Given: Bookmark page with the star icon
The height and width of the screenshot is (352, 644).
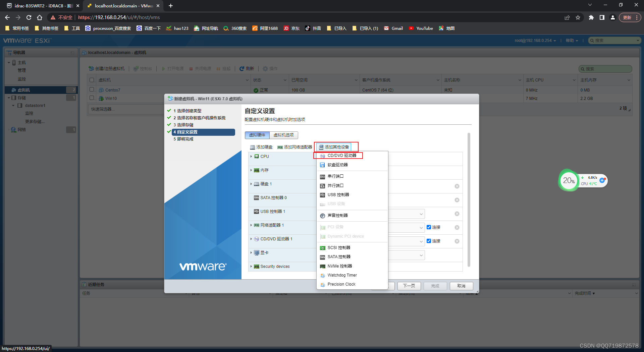Looking at the screenshot, I should pyautogui.click(x=578, y=17).
